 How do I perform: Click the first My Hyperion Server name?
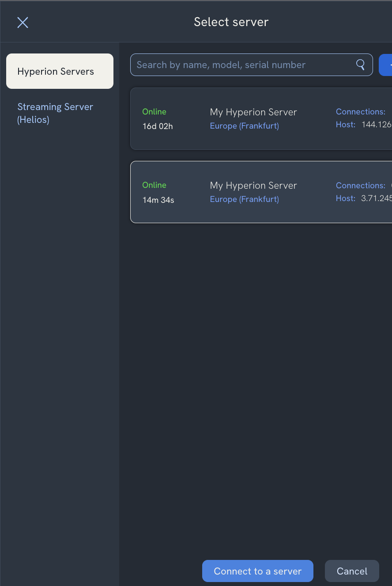[x=253, y=112]
